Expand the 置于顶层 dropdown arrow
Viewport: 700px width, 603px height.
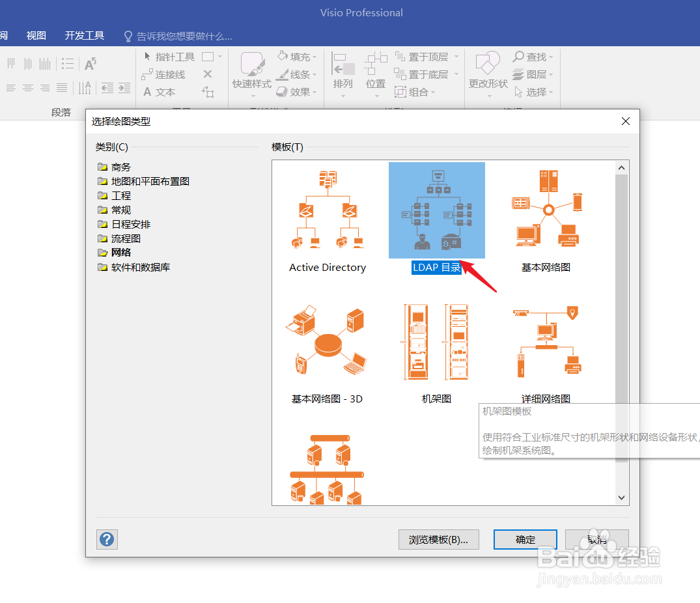pyautogui.click(x=456, y=57)
